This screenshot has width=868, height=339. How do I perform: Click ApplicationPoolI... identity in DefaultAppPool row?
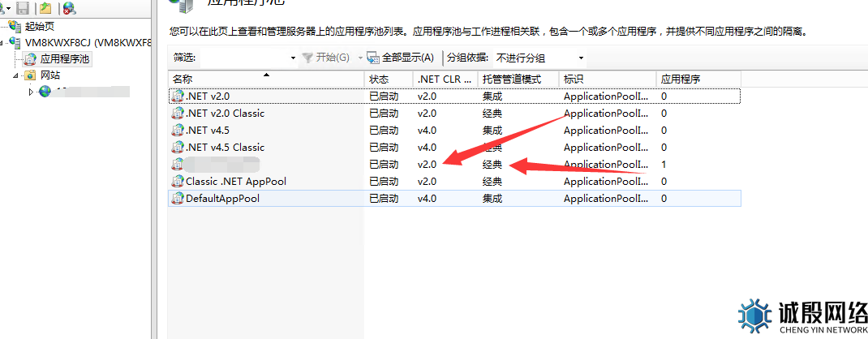(606, 199)
